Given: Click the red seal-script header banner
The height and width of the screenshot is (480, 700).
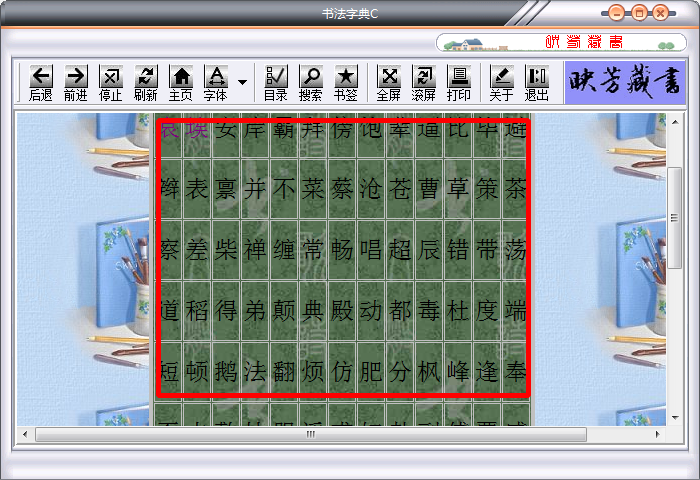Looking at the screenshot, I should click(x=561, y=42).
